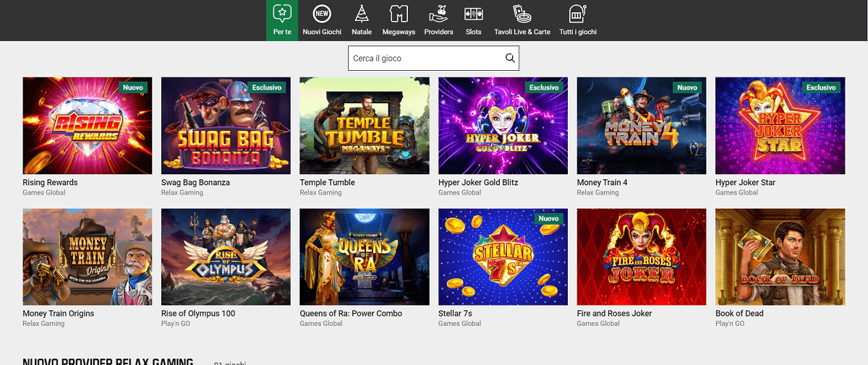Select the Tavoli Live & Carte label
This screenshot has height=365, width=868.
pos(522,32)
